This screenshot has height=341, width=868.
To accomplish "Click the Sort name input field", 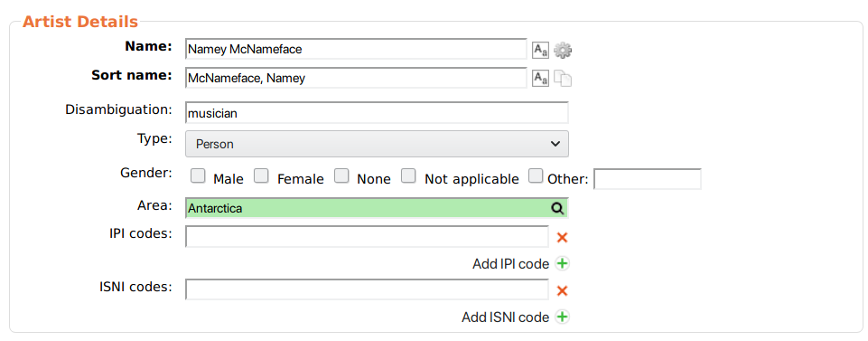I will coord(356,78).
